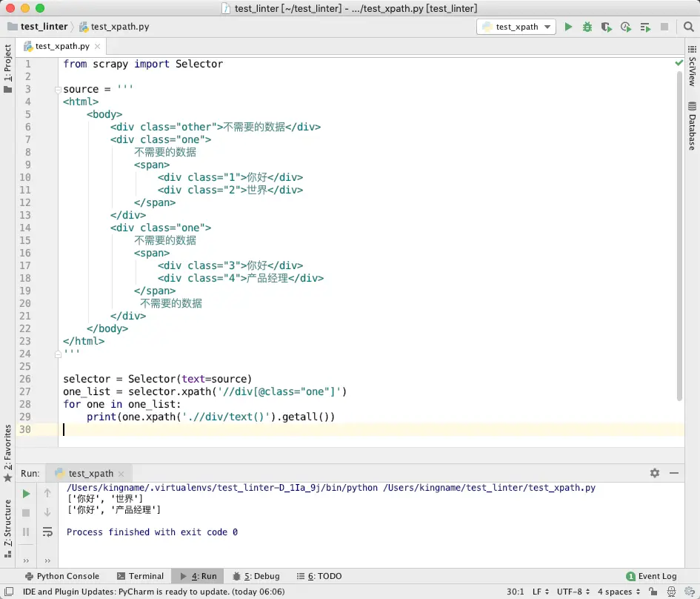Viewport: 700px width, 599px height.
Task: Change LF line separator setting
Action: [x=541, y=592]
